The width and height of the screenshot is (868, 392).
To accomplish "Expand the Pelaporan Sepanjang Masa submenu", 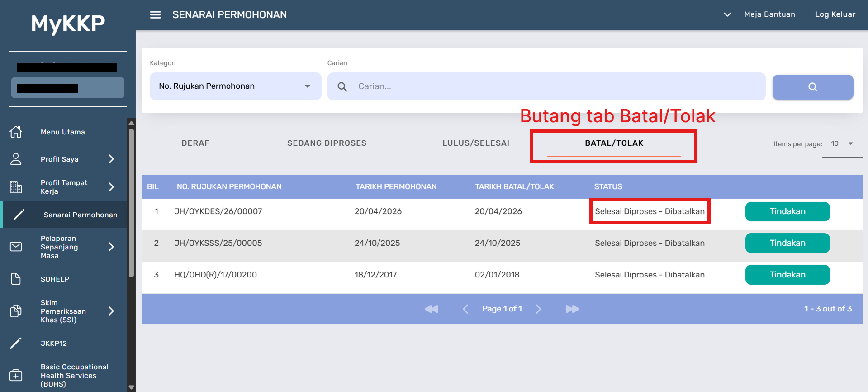I will [x=111, y=247].
